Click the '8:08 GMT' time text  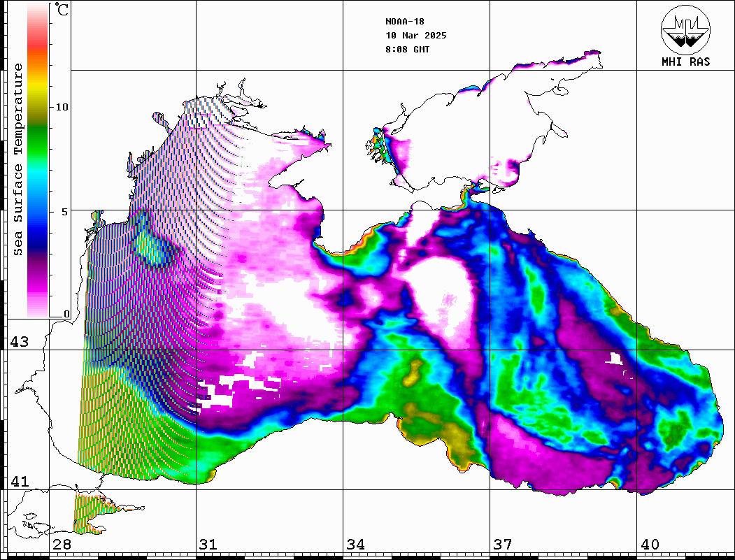407,49
